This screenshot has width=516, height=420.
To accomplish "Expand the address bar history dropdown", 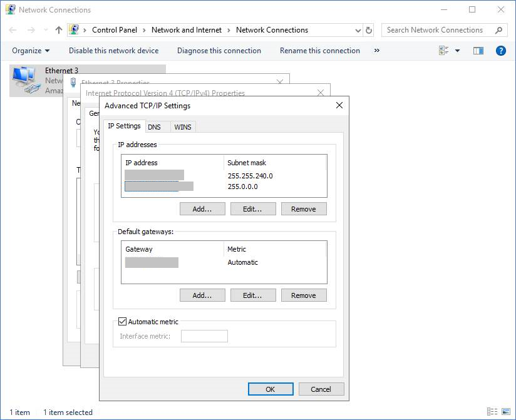I will point(358,30).
